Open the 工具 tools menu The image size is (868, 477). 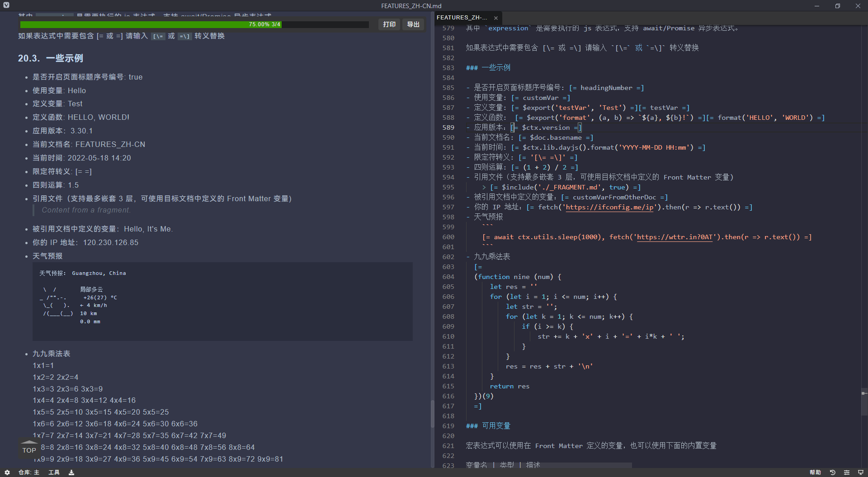click(54, 472)
